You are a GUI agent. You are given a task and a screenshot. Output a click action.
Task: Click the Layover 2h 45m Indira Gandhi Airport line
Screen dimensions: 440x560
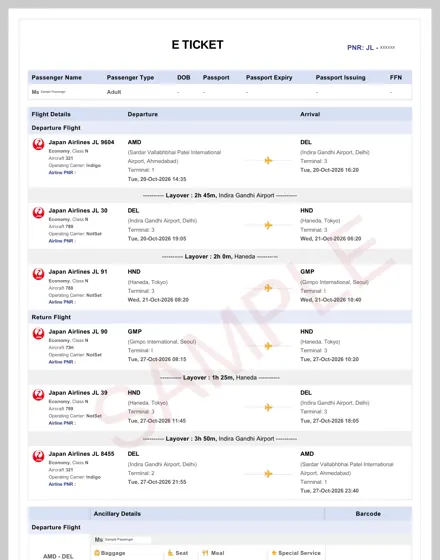[x=220, y=195]
